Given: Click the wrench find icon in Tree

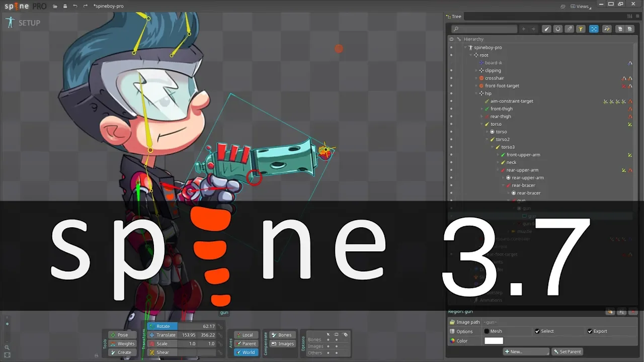Looking at the screenshot, I should point(607,29).
